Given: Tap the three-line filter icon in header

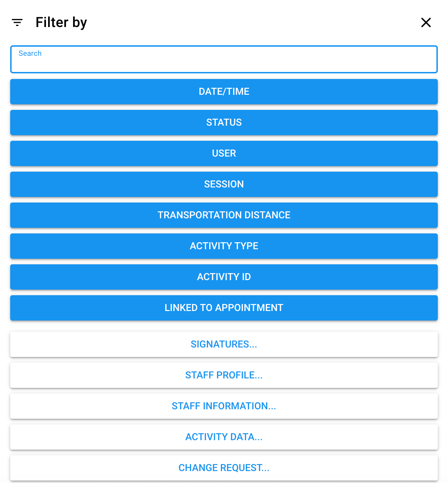Looking at the screenshot, I should click(17, 22).
